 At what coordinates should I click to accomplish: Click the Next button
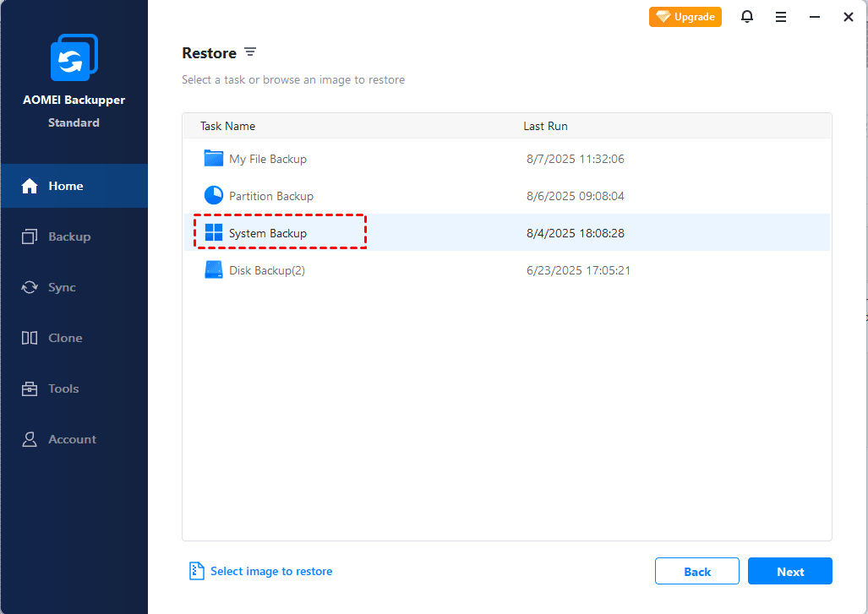789,572
